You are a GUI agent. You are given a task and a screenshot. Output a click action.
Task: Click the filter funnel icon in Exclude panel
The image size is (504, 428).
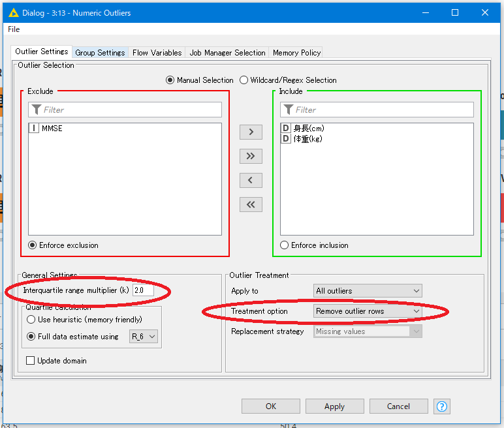click(x=37, y=110)
